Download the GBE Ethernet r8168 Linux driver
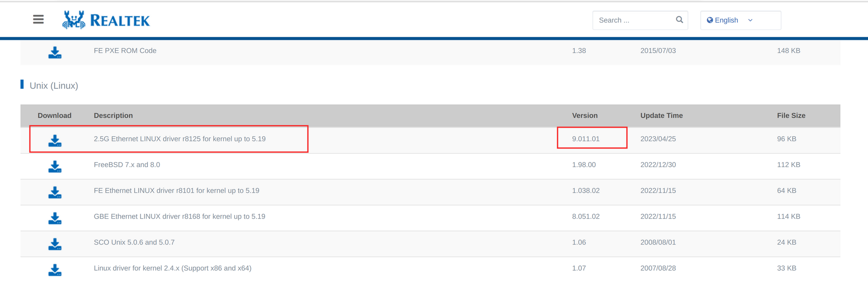This screenshot has height=288, width=868. 55,218
